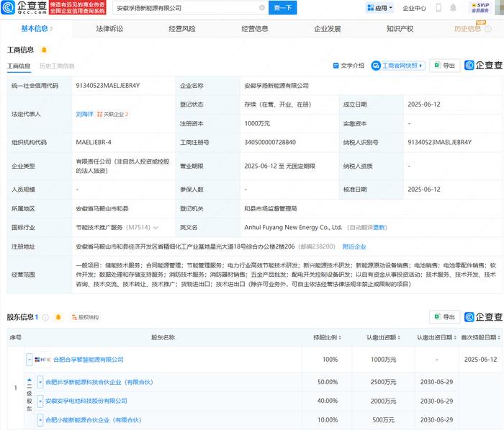Click the alert bell beside 工商信息 heading

pos(44,50)
